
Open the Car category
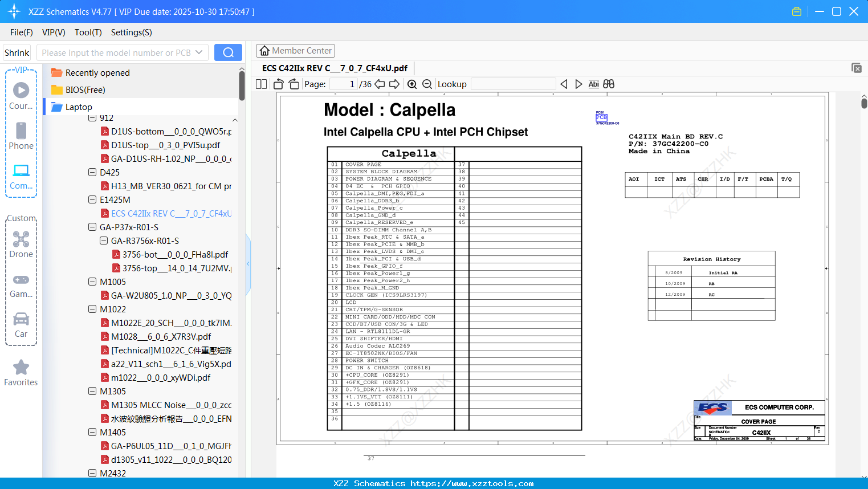coord(21,325)
